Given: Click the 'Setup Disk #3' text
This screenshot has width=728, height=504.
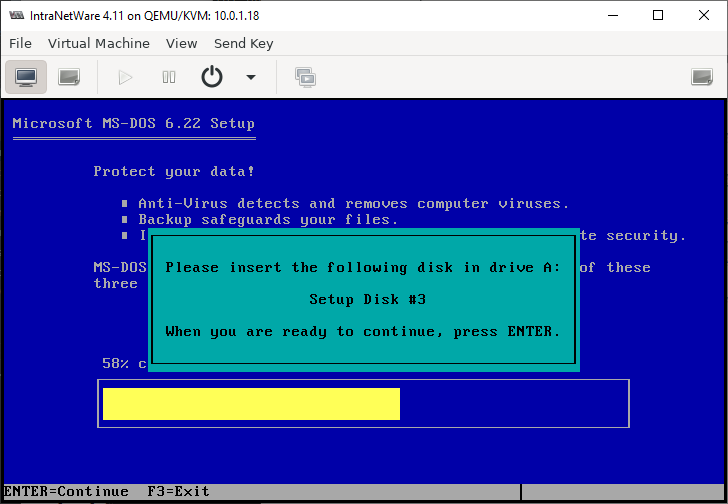Looking at the screenshot, I should [368, 299].
